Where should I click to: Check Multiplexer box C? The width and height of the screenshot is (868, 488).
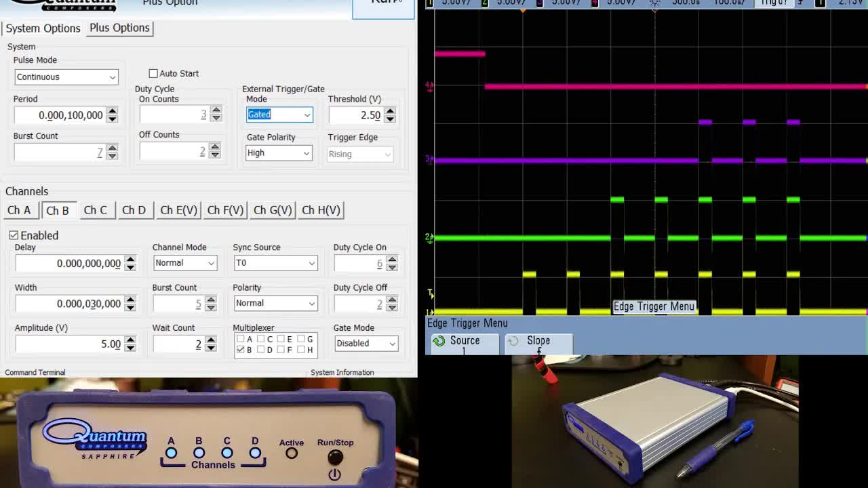260,340
